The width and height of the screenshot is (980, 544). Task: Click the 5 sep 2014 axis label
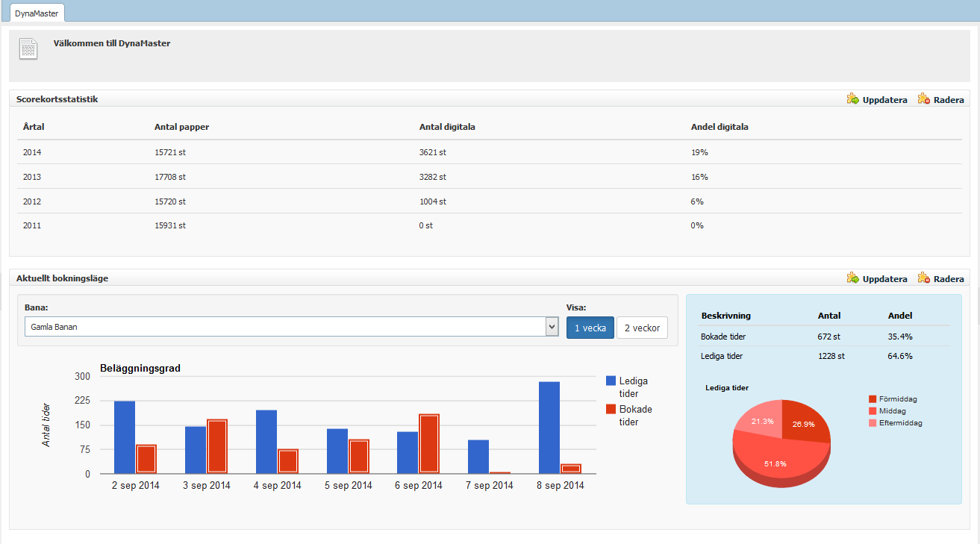click(349, 485)
